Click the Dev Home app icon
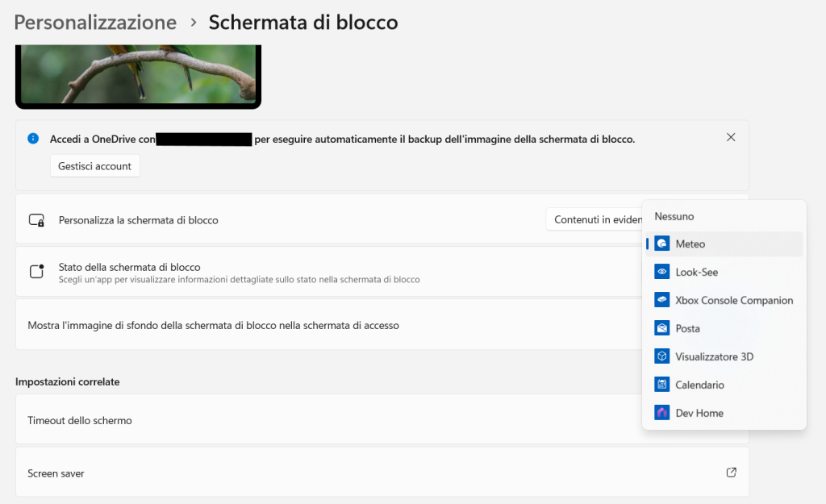The height and width of the screenshot is (504, 826). [x=662, y=413]
